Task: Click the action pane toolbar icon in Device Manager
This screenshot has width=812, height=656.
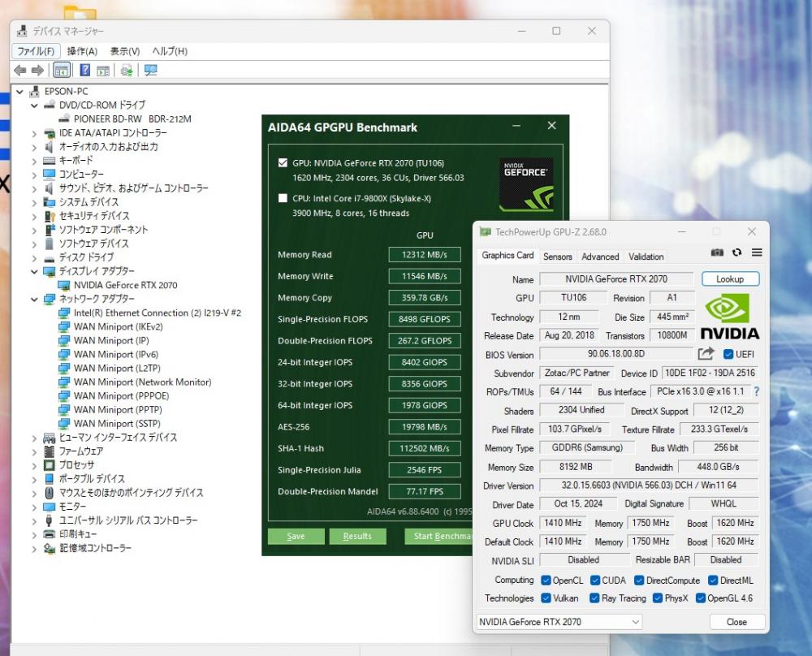Action: (103, 71)
